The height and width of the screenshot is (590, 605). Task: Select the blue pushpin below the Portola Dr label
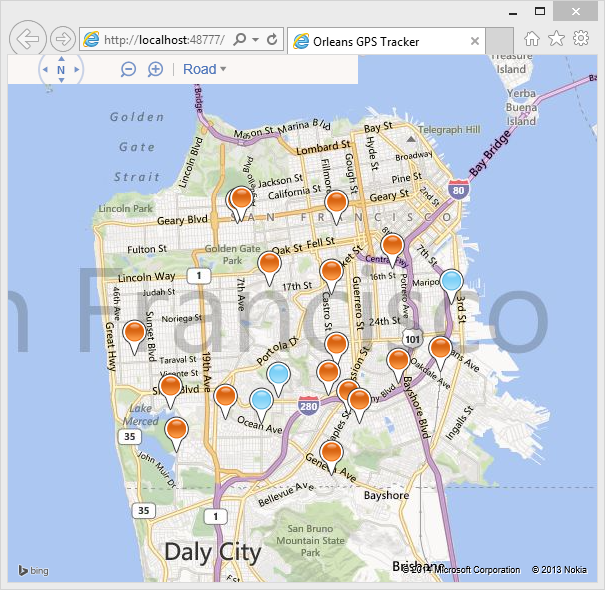pos(279,374)
